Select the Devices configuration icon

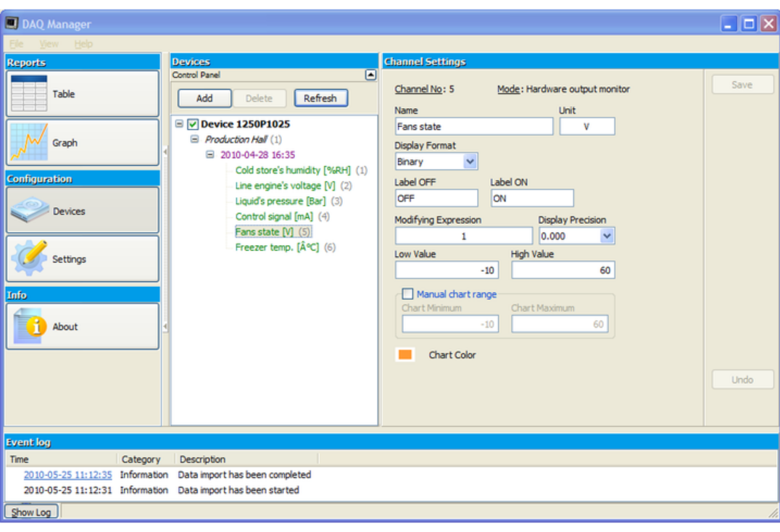click(x=30, y=211)
